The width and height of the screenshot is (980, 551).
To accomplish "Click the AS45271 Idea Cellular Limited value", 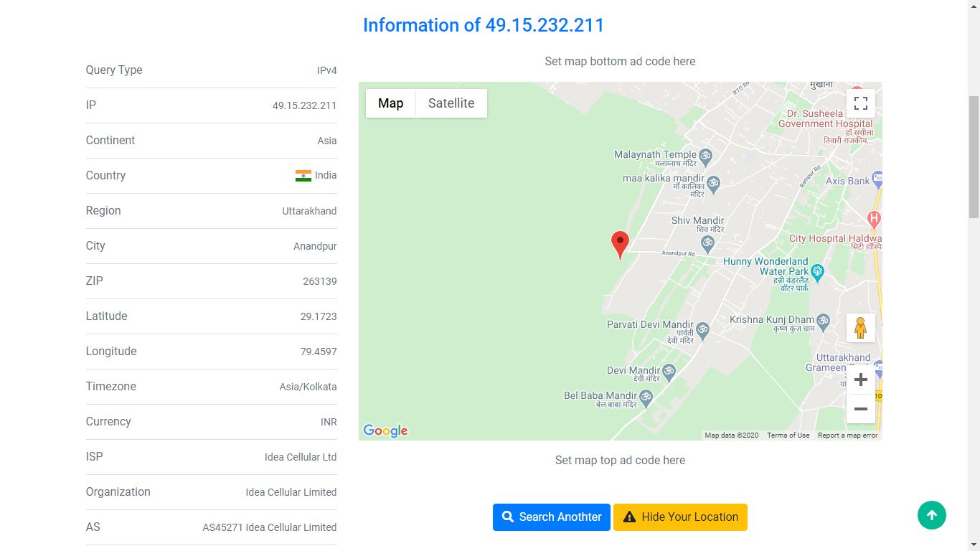I will [x=269, y=527].
